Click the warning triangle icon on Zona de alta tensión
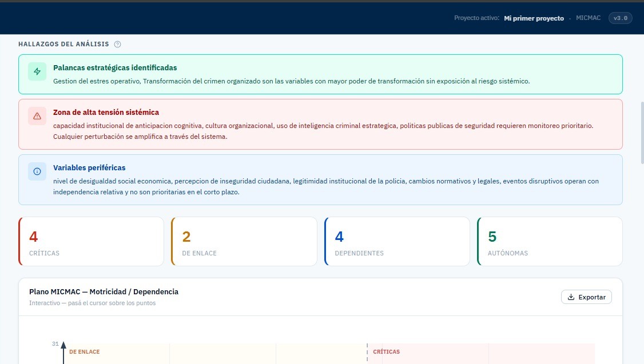The width and height of the screenshot is (644, 364). pyautogui.click(x=37, y=115)
